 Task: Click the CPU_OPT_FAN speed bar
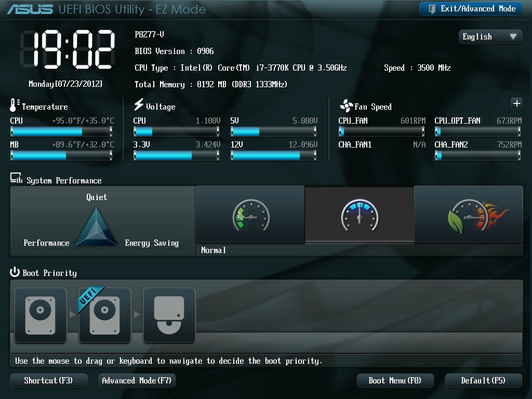pyautogui.click(x=478, y=131)
